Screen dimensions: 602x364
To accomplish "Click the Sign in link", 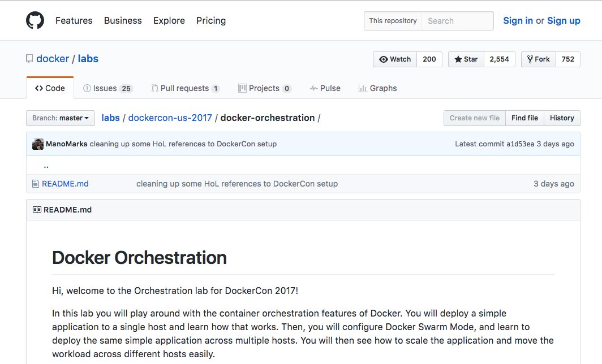I will coord(518,20).
